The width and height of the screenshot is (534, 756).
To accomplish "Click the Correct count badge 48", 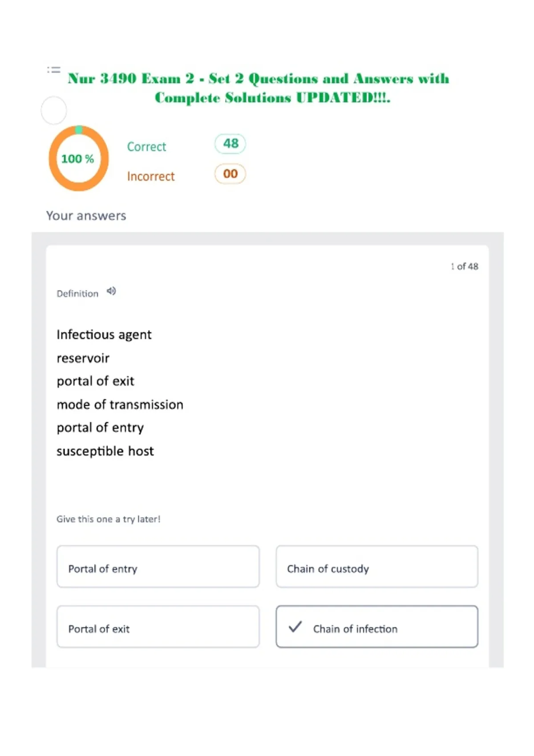I will pos(230,144).
